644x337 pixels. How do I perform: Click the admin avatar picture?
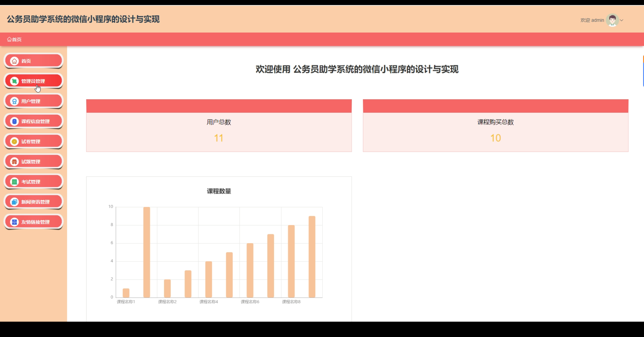[612, 20]
